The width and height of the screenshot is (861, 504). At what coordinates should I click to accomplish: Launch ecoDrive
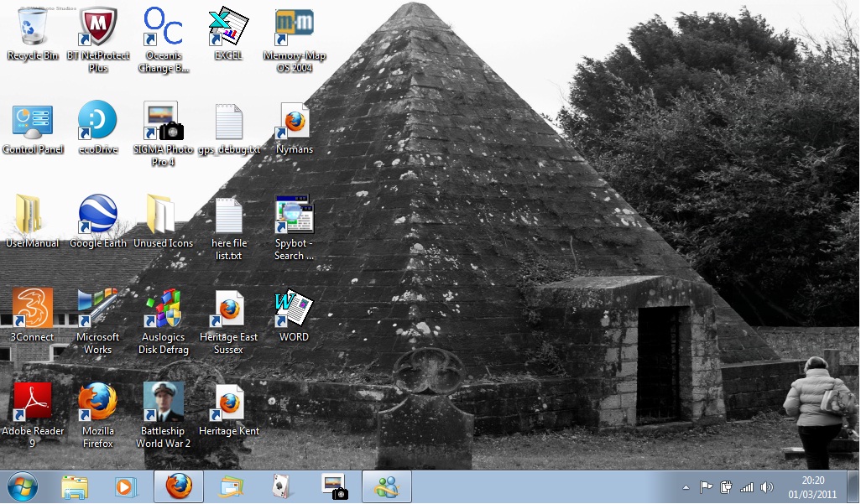tap(97, 120)
